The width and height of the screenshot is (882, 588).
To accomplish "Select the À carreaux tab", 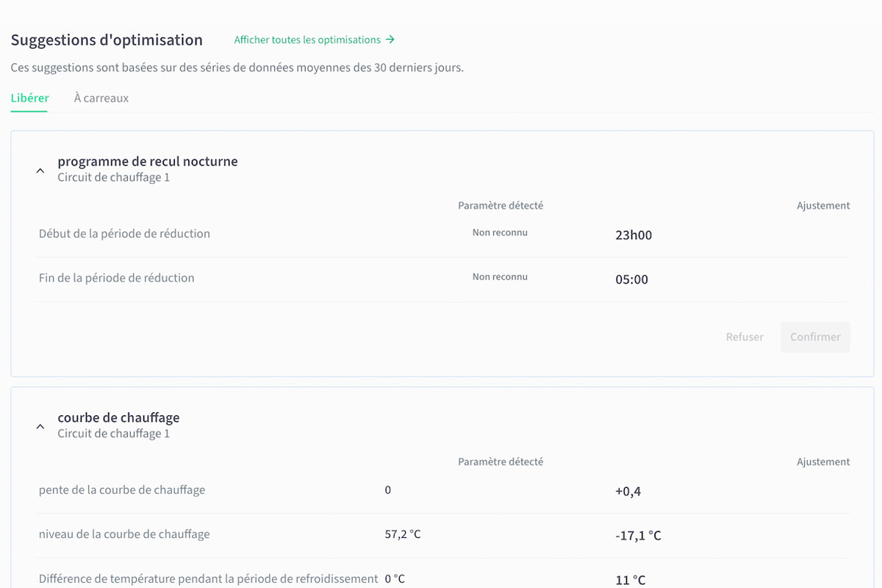I will pyautogui.click(x=101, y=98).
